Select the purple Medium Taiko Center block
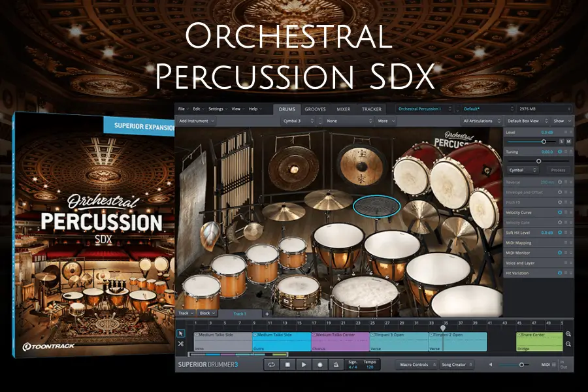The image size is (588, 392). (x=340, y=342)
